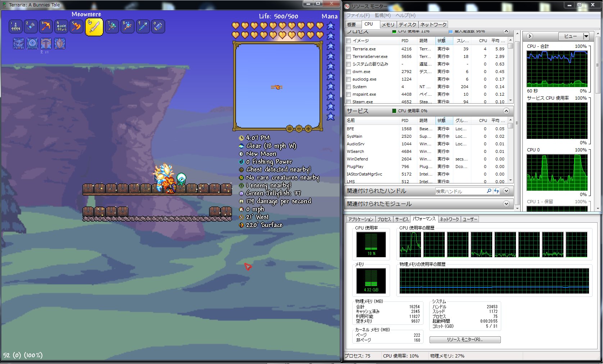Tick the select-all checkbox beside イメージ header
Screen dimensions: 603x364
pyautogui.click(x=348, y=41)
